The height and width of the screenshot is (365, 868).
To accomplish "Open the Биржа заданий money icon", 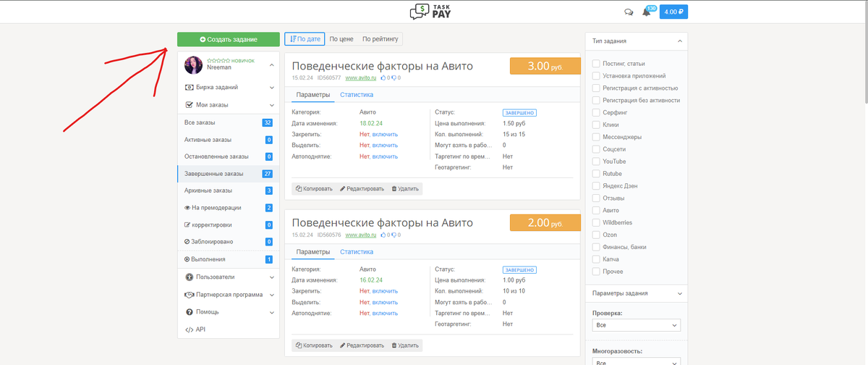I will (190, 88).
